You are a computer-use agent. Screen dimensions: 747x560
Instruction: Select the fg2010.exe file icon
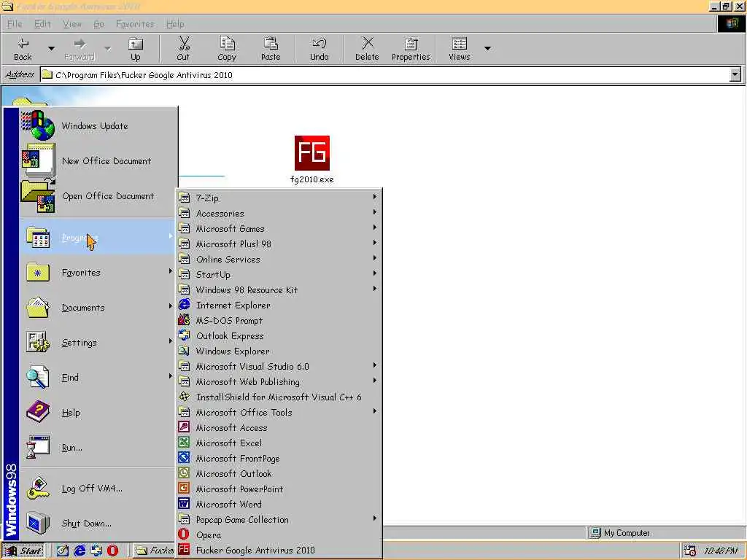[x=312, y=153]
